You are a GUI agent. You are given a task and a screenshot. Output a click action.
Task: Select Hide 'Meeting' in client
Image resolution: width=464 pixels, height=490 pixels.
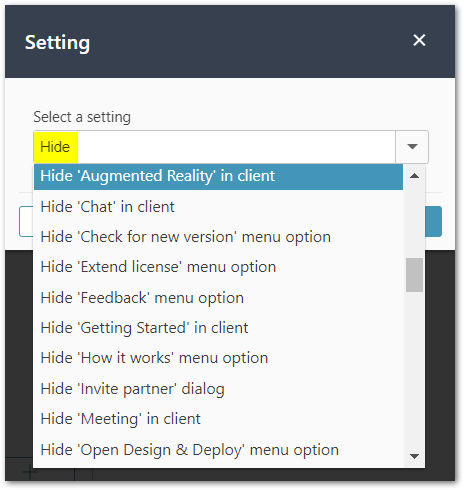click(x=218, y=419)
